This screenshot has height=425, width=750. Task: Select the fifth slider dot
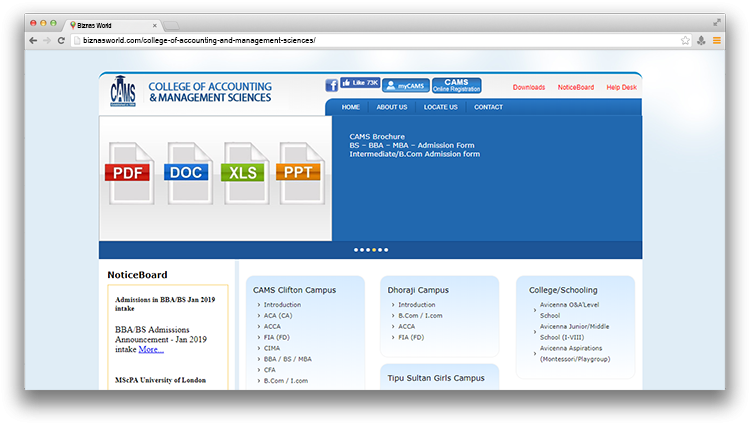pos(380,250)
